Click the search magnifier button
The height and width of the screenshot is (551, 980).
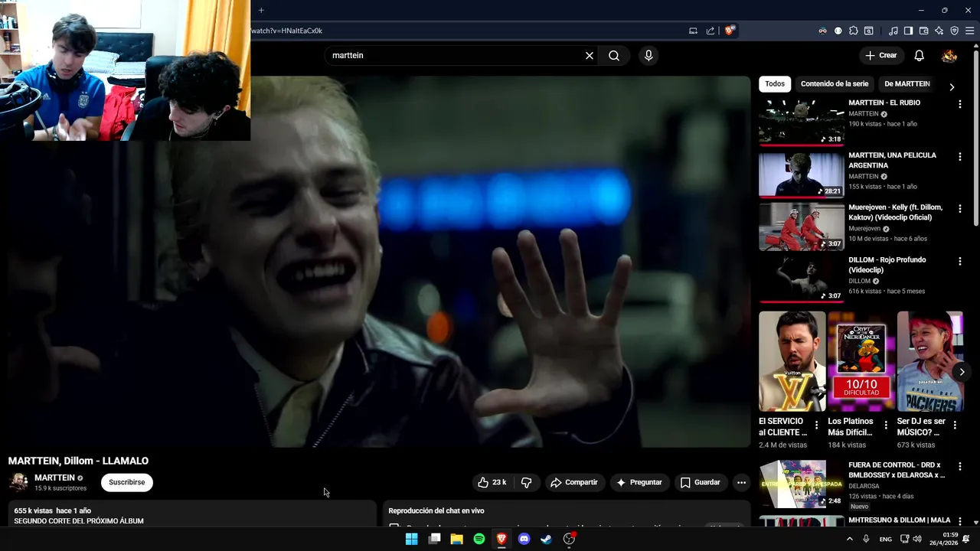pos(614,56)
